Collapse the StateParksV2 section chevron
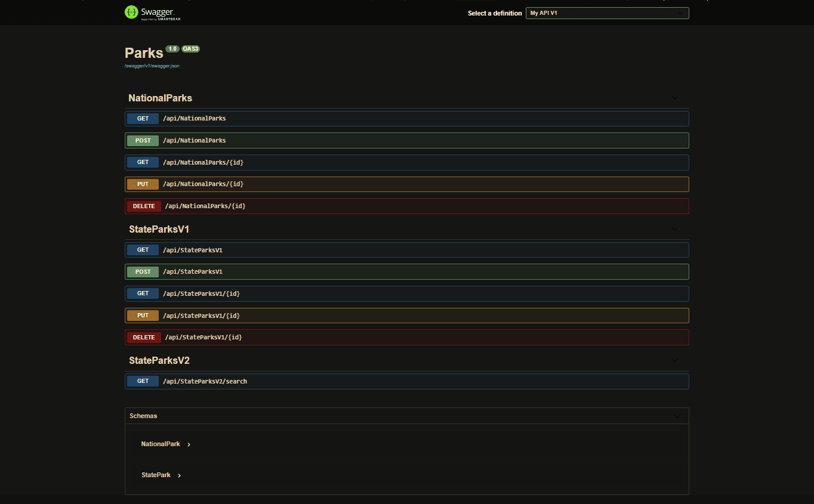The width and height of the screenshot is (814, 504). click(x=675, y=360)
